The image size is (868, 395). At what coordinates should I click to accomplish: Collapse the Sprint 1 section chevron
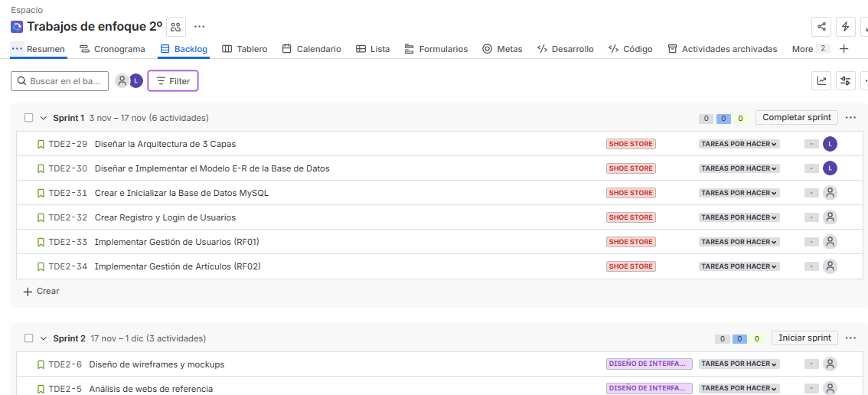44,117
